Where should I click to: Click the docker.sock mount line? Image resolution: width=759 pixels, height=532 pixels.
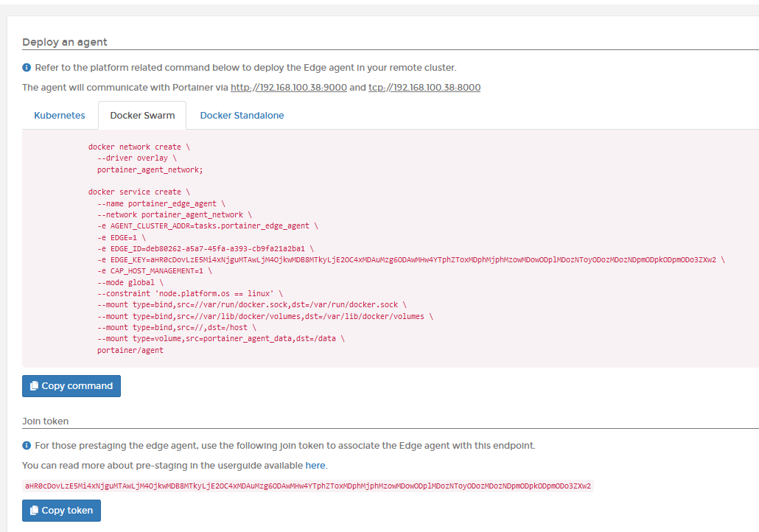[252, 304]
